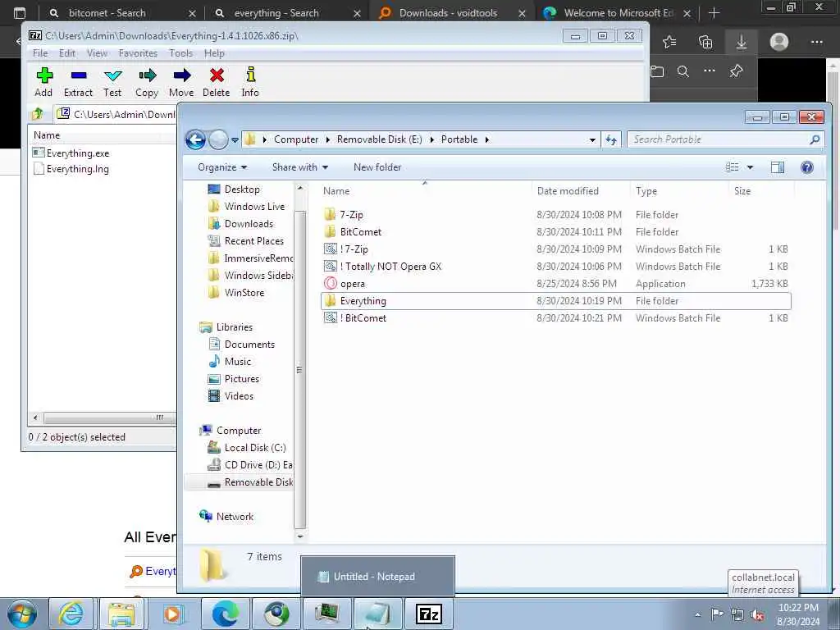This screenshot has height=630, width=840.
Task: Choose the Copy tool in 7-Zip
Action: tap(147, 82)
